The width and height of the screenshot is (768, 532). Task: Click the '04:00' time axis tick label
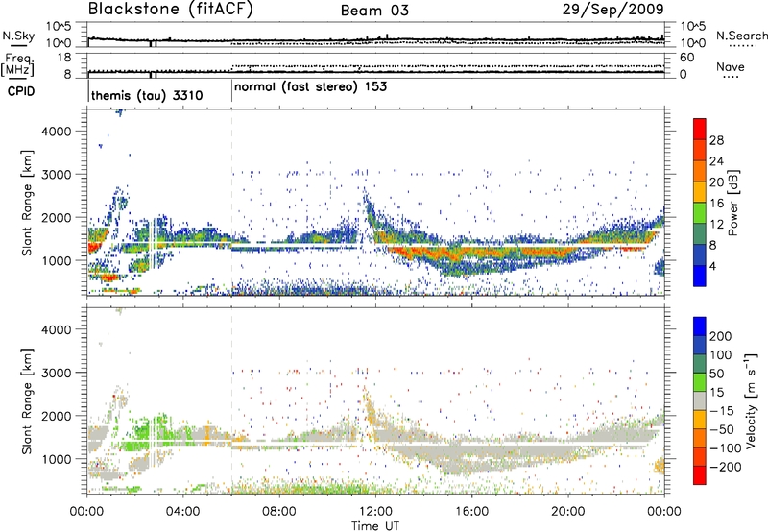pos(182,512)
